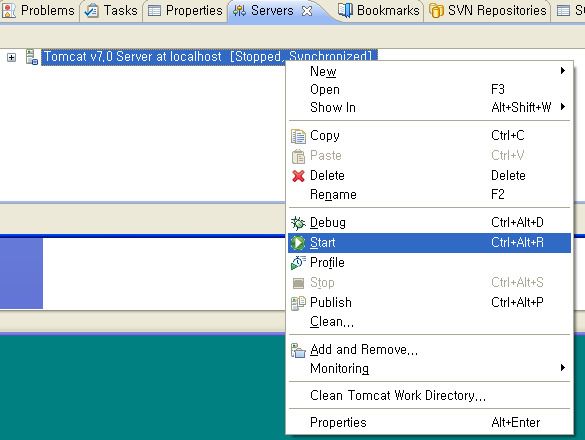This screenshot has width=585, height=440.
Task: Click the Copy icon in the menu
Action: coord(298,136)
